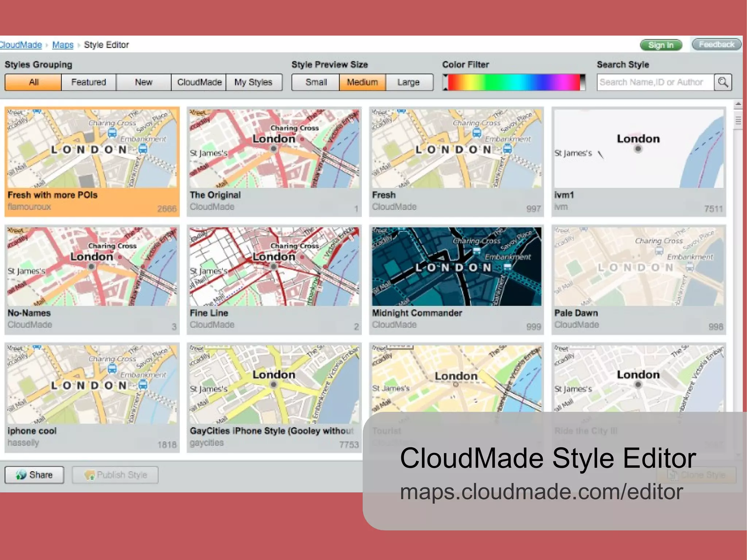Focus the Search Name, ID or Author field

tap(655, 82)
